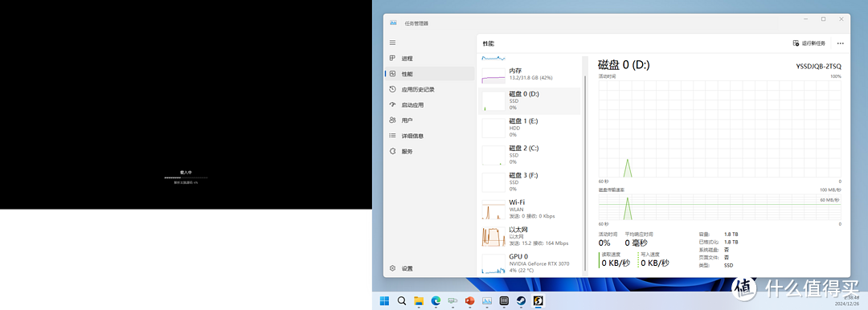Open the 服务 (Services) page
868x310 pixels.
(429, 151)
